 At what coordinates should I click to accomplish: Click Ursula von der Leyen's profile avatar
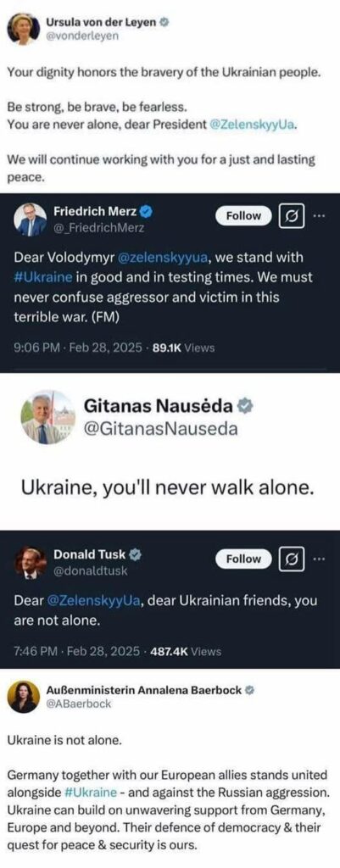pos(23,29)
